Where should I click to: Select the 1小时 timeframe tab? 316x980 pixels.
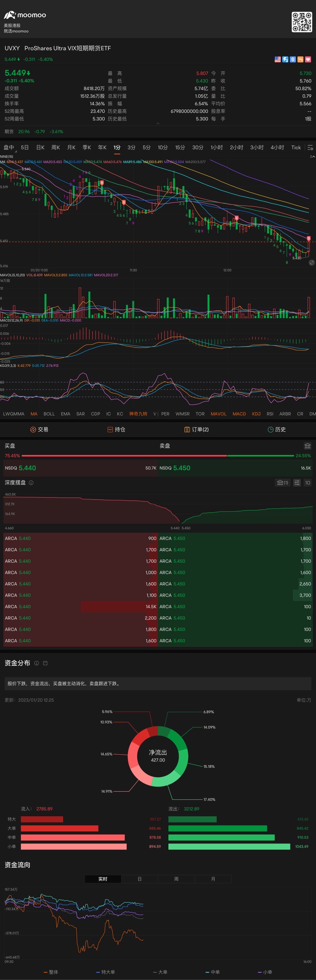point(217,147)
